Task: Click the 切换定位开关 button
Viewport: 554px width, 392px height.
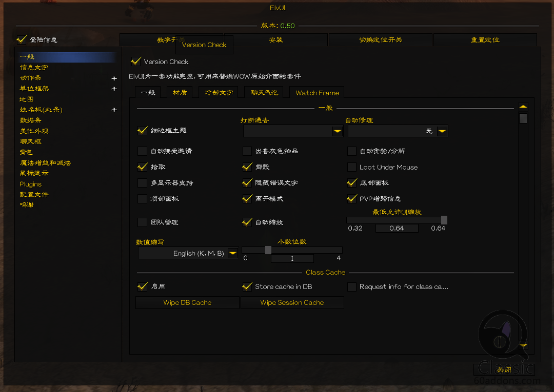Action: 381,40
